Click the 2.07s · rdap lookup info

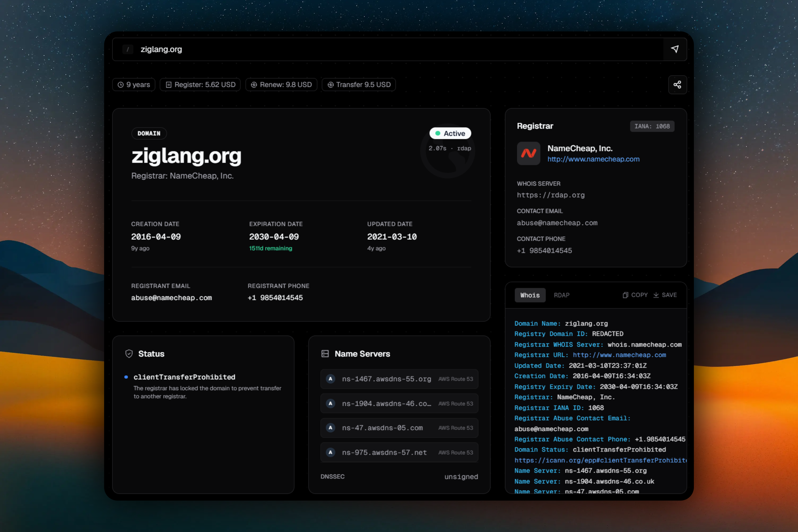point(449,148)
